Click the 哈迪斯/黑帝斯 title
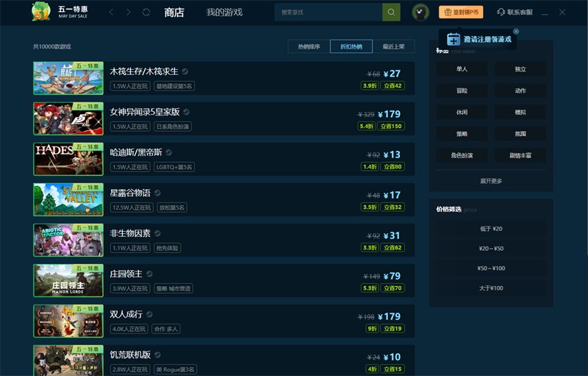Image resolution: width=588 pixels, height=376 pixels. point(136,152)
